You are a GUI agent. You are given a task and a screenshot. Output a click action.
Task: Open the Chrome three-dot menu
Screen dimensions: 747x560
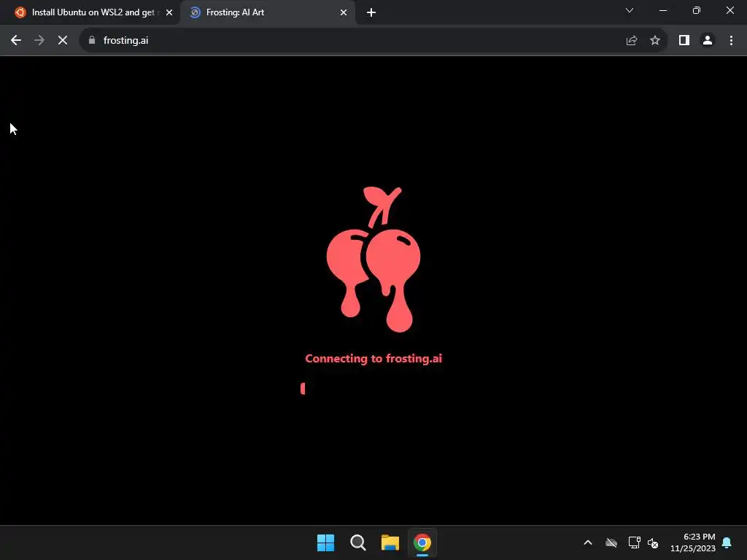coord(731,41)
